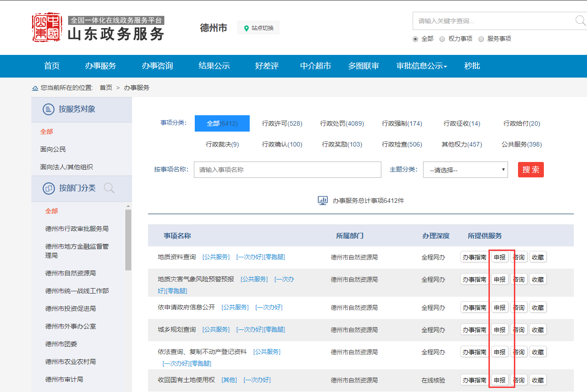
Task: Click the department search magnifier icon
Action: coord(109,188)
